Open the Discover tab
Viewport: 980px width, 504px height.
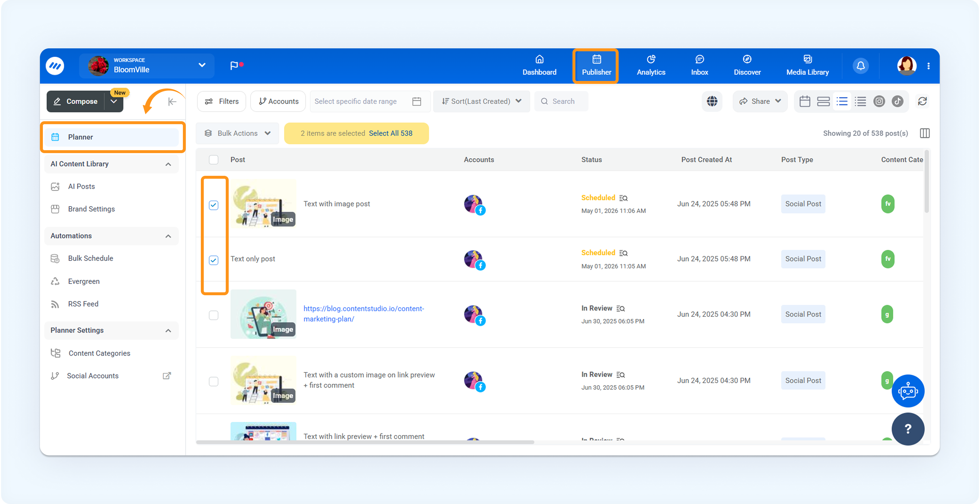point(747,66)
